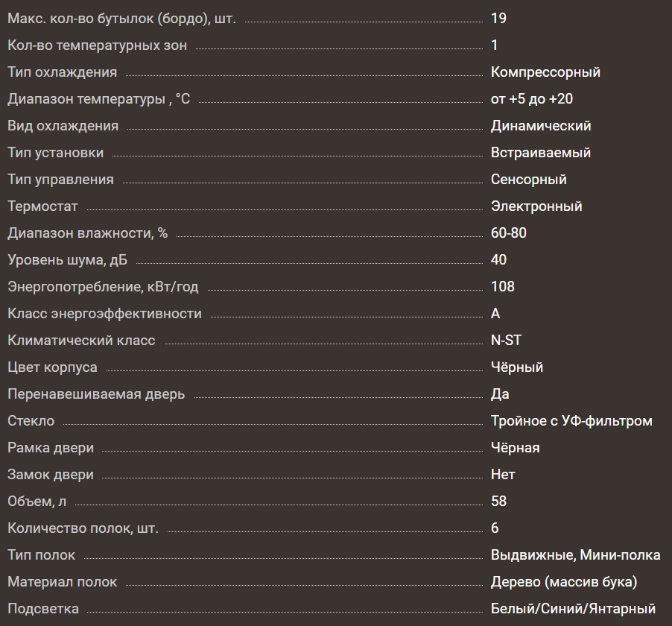
Task: Select the 'Встраиваемый' installation type value
Action: 540,153
